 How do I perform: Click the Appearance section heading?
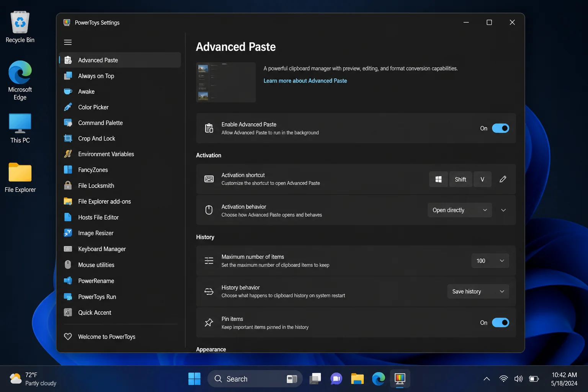pyautogui.click(x=211, y=349)
